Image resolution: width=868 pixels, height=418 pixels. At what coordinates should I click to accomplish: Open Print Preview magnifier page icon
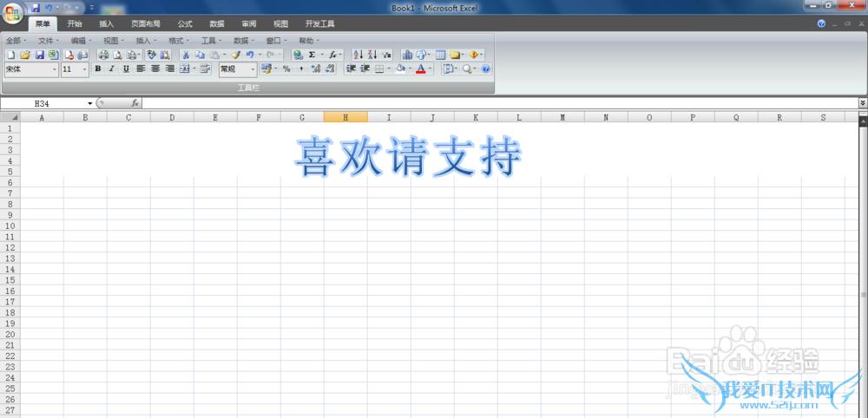pyautogui.click(x=117, y=55)
